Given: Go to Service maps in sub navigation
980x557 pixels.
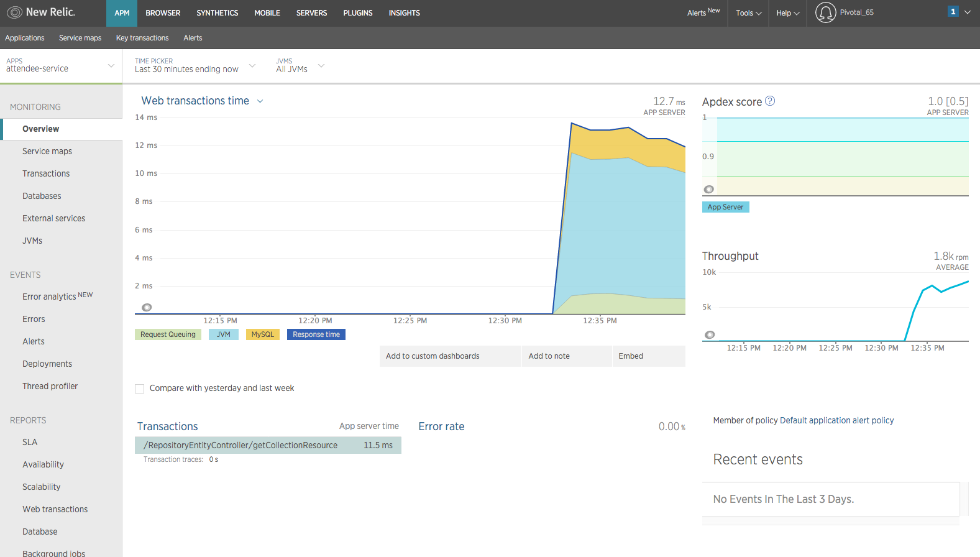Looking at the screenshot, I should (x=80, y=38).
